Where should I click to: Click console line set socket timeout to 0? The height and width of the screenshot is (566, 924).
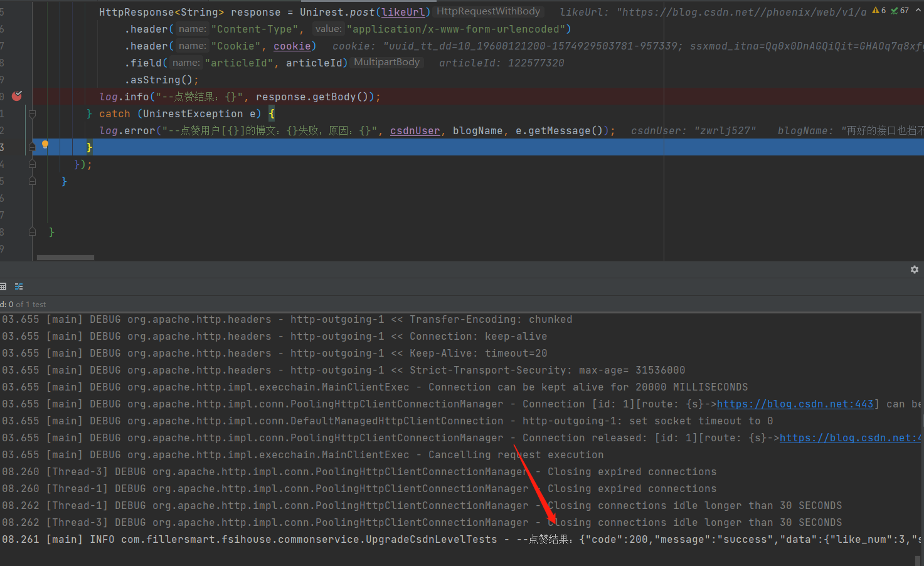point(387,421)
